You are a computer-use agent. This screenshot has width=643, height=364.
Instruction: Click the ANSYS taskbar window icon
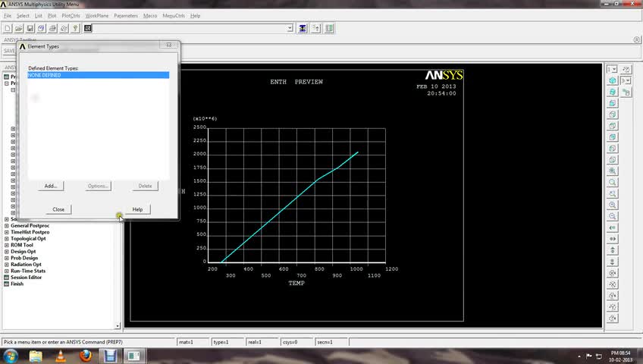[133, 356]
